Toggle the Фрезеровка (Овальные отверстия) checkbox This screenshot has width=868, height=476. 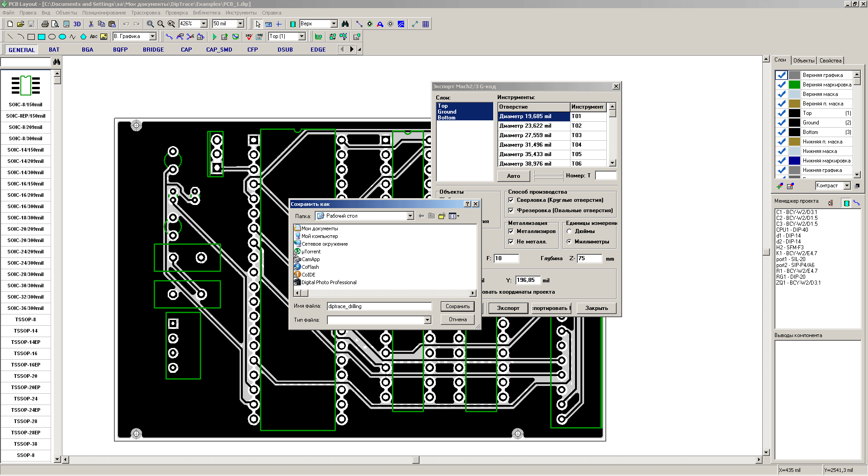click(x=511, y=210)
